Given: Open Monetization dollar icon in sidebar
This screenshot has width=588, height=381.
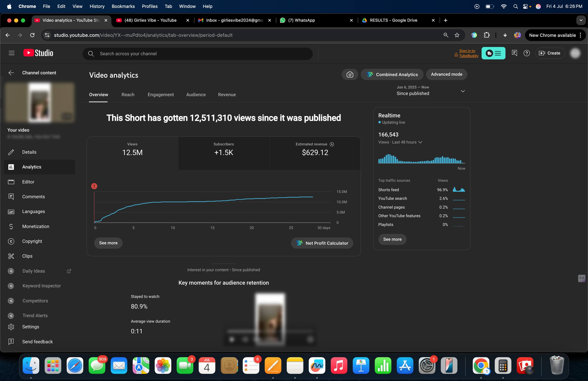Looking at the screenshot, I should pyautogui.click(x=11, y=226).
